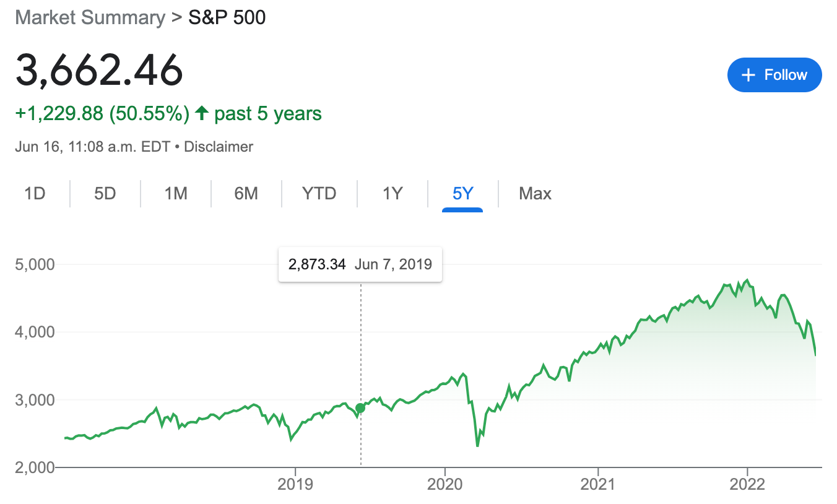Image resolution: width=837 pixels, height=504 pixels.
Task: Click the 2020 label on chart axis
Action: 445,485
